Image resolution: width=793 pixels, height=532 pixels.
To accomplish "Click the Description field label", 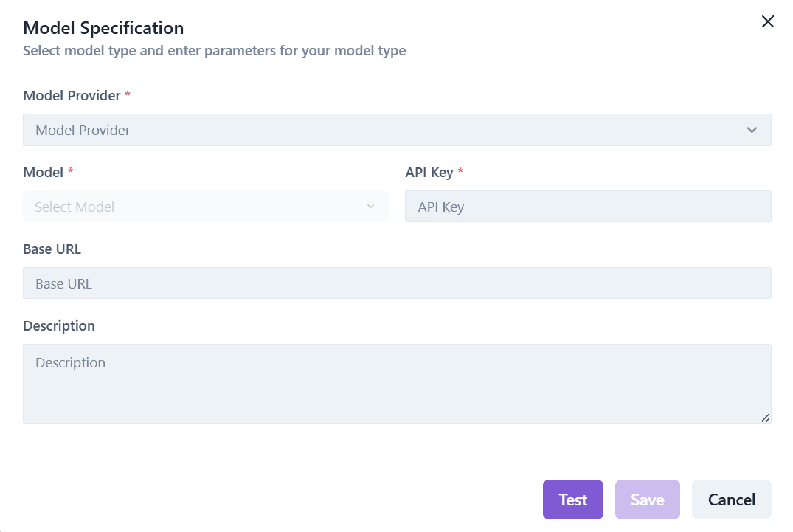I will point(59,325).
